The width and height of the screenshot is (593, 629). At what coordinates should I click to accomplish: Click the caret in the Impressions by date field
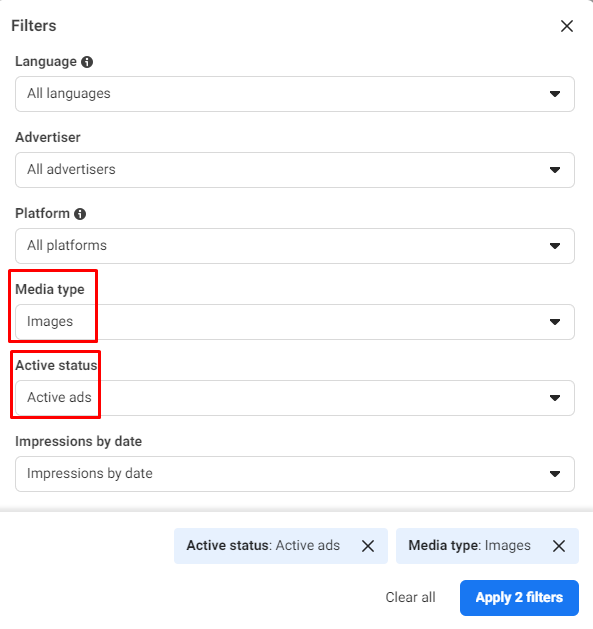tap(555, 474)
